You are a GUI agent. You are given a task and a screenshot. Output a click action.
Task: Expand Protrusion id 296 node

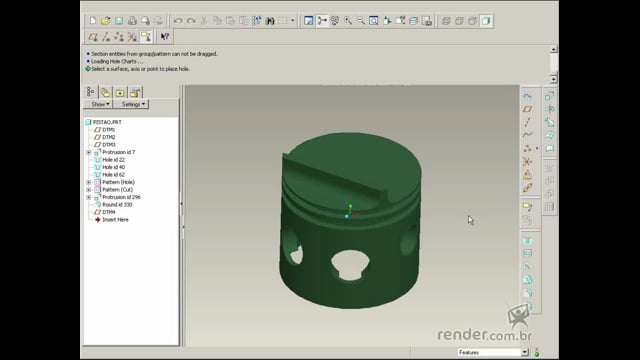click(x=89, y=197)
